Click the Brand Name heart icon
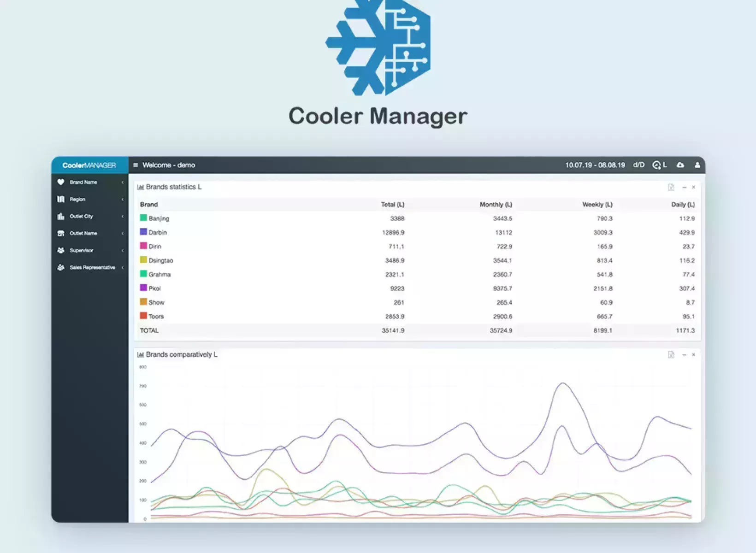The height and width of the screenshot is (553, 756). [61, 182]
